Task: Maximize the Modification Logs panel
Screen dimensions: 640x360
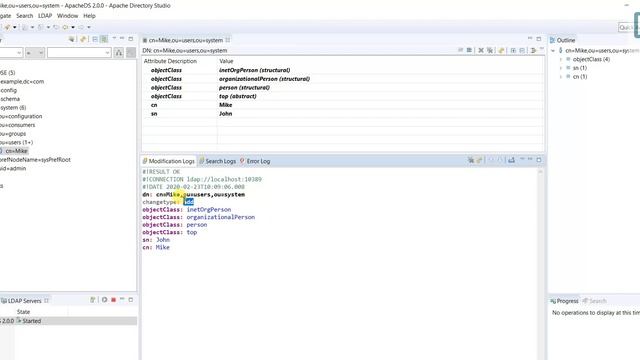Action: pyautogui.click(x=539, y=160)
